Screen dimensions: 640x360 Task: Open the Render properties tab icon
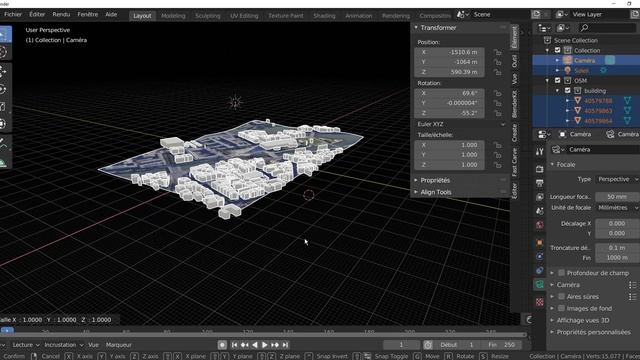(540, 169)
